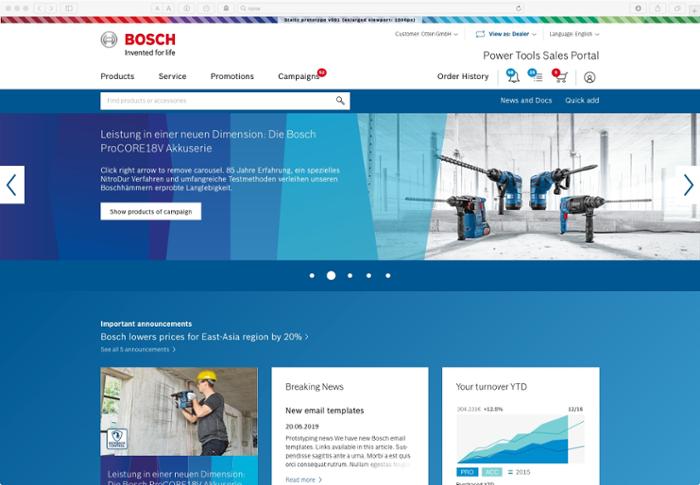
Task: Open new browser tab with plus button
Action: tap(695, 9)
